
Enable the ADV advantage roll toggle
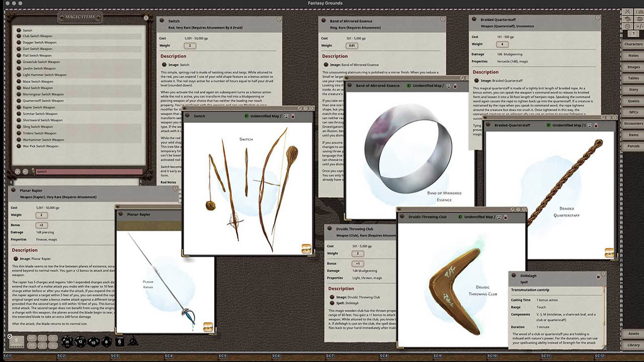tap(31, 338)
